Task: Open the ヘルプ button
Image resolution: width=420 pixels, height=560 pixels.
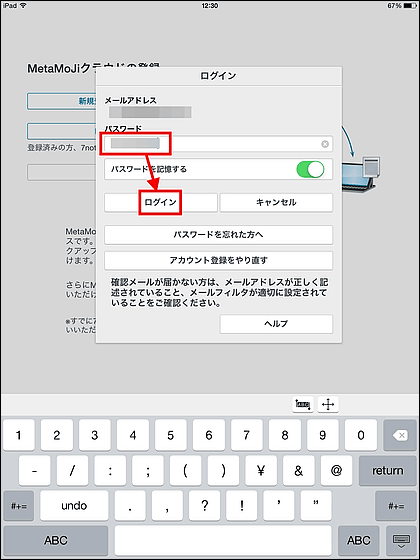Action: pyautogui.click(x=276, y=324)
